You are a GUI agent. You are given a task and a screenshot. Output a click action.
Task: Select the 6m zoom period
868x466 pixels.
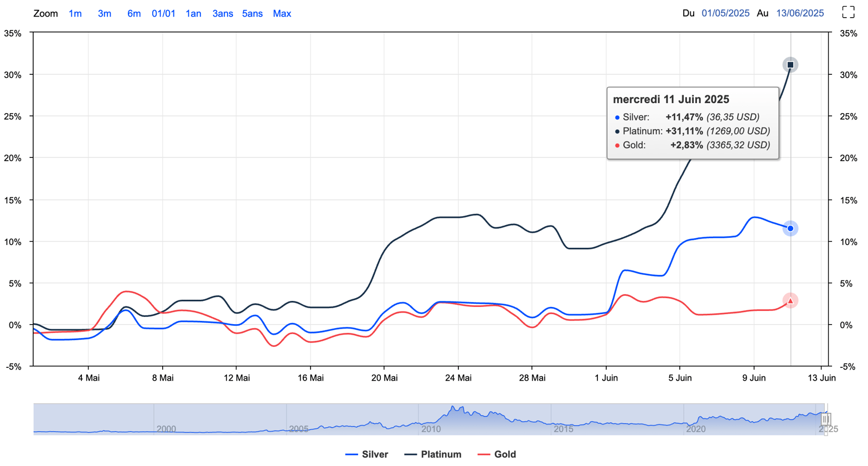[134, 13]
